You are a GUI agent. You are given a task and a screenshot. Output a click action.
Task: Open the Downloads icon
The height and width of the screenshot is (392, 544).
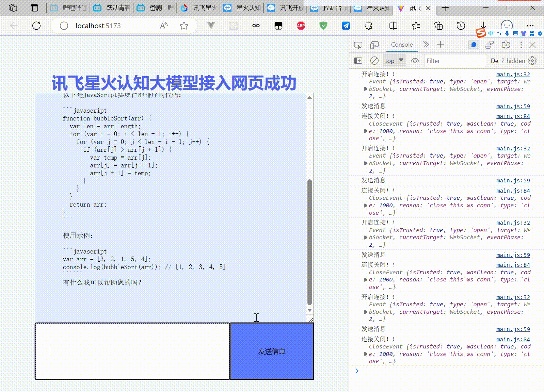[483, 26]
